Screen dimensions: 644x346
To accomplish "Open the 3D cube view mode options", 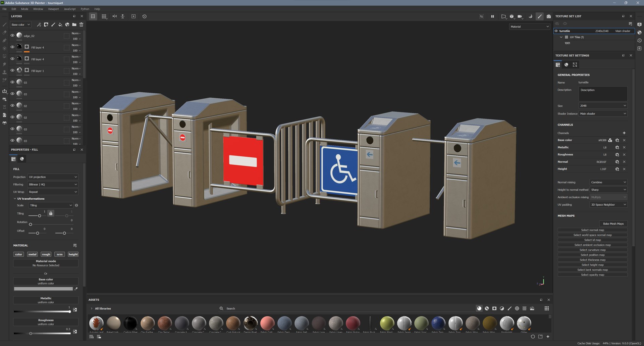I will coord(512,16).
